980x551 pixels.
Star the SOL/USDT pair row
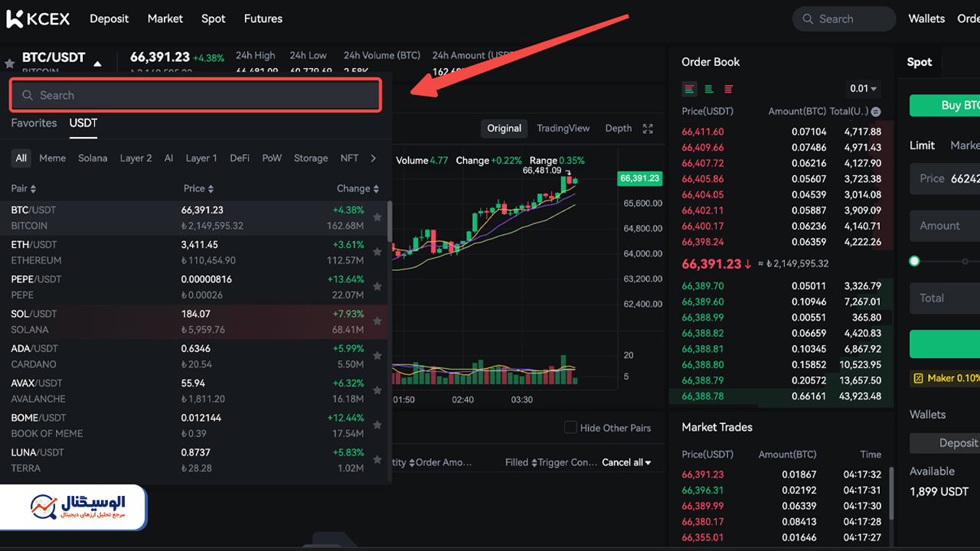[x=377, y=321]
